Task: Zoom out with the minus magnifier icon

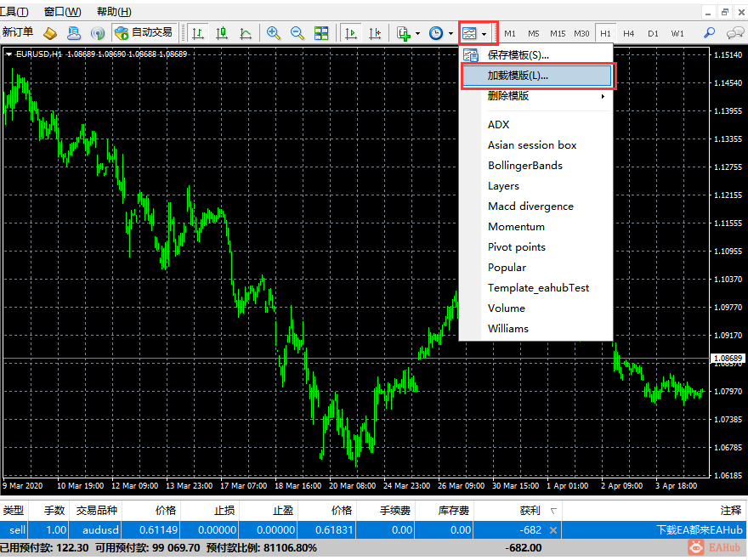Action: (297, 33)
